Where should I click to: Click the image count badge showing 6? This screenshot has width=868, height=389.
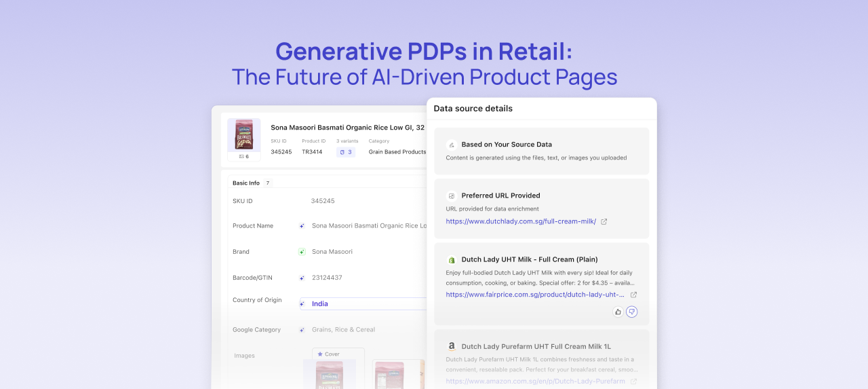pyautogui.click(x=243, y=156)
